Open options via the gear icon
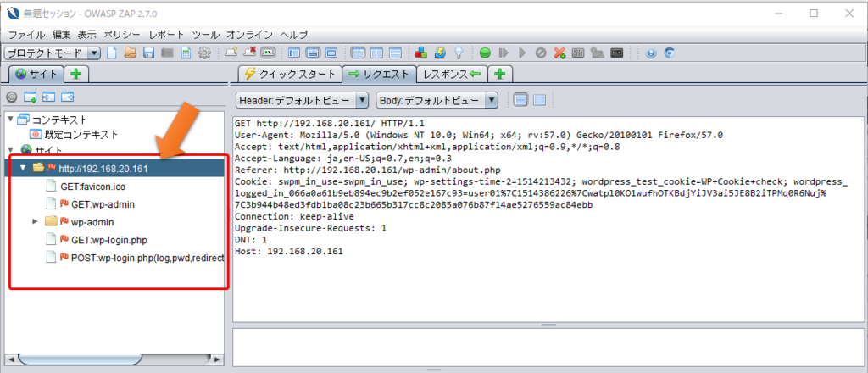 [205, 53]
